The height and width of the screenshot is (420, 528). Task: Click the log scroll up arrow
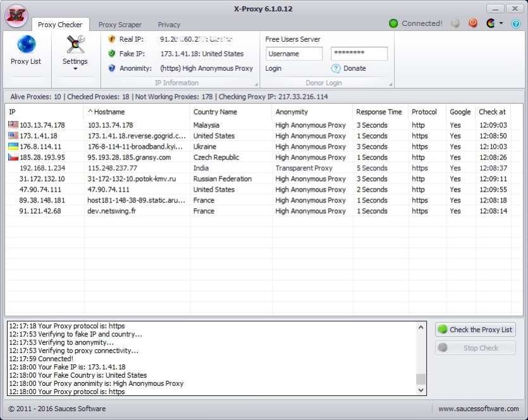[x=421, y=327]
